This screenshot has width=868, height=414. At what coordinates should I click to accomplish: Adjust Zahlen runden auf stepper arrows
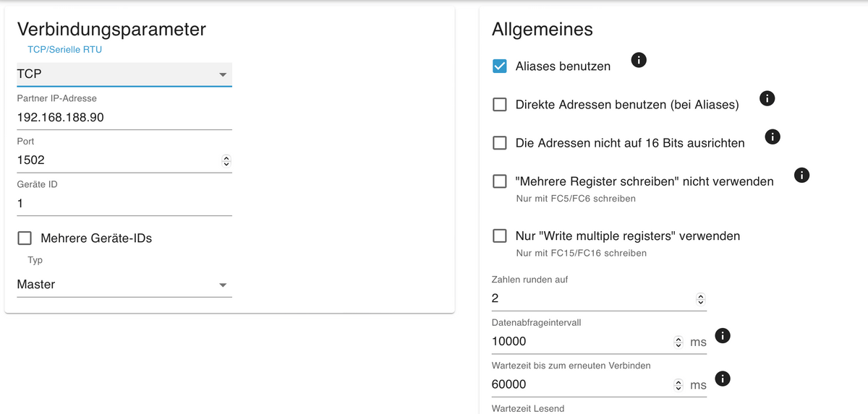tap(700, 299)
